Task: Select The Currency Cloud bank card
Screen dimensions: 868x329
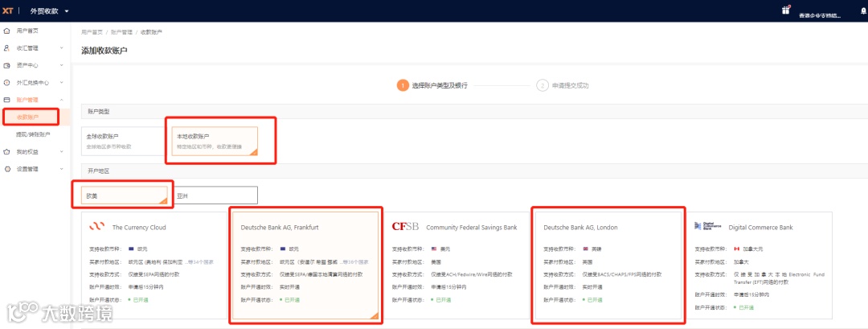Action: [x=154, y=265]
